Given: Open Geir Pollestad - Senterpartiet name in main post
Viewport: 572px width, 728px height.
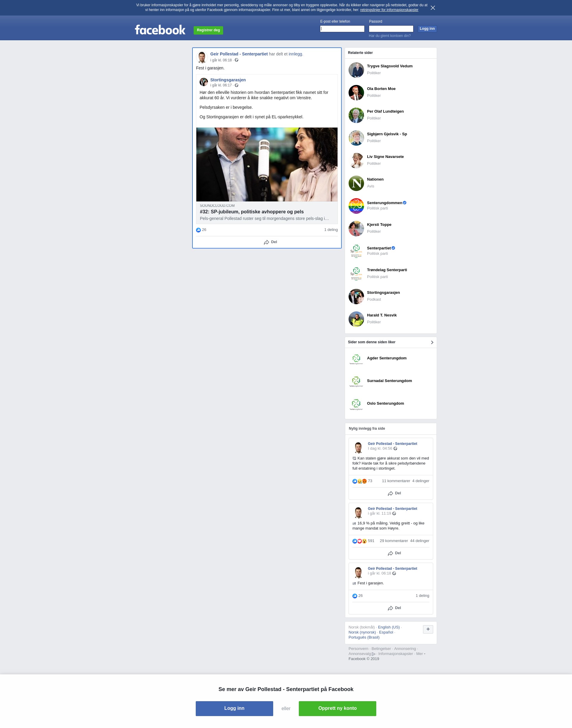Looking at the screenshot, I should point(239,54).
